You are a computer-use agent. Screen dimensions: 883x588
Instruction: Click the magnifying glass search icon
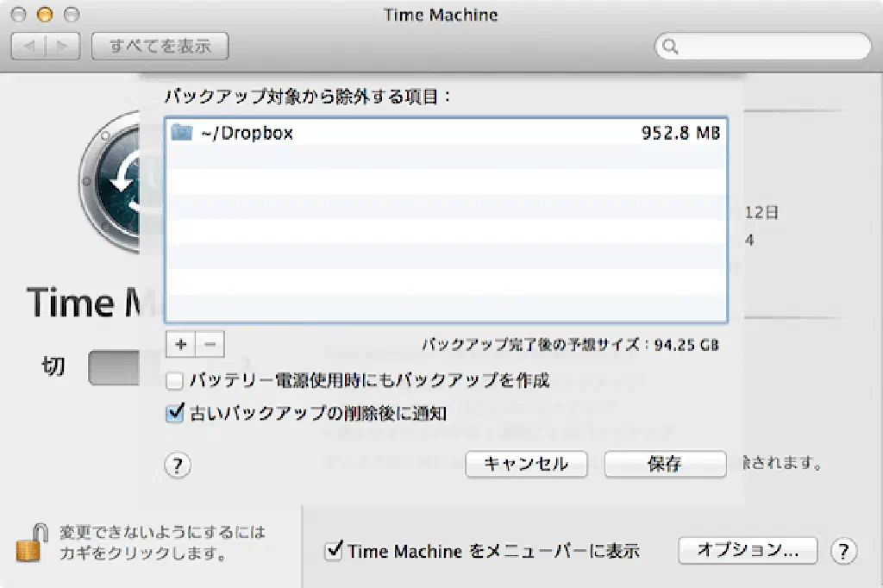point(670,47)
